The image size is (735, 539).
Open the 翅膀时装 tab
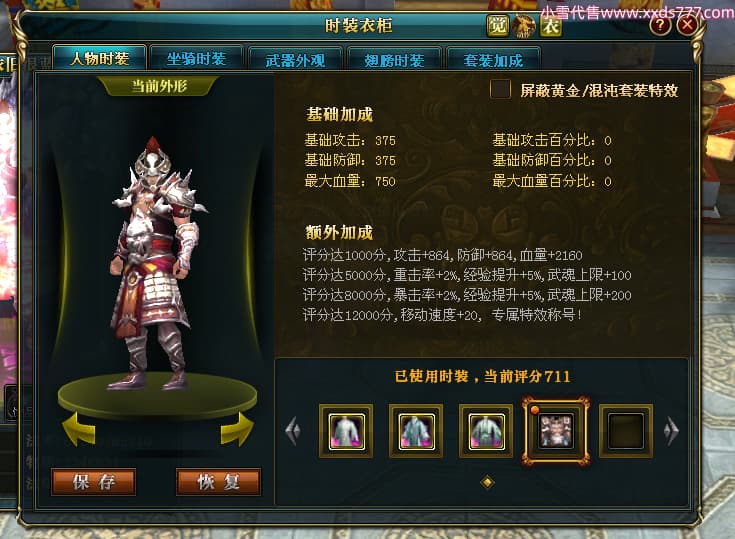[x=394, y=59]
